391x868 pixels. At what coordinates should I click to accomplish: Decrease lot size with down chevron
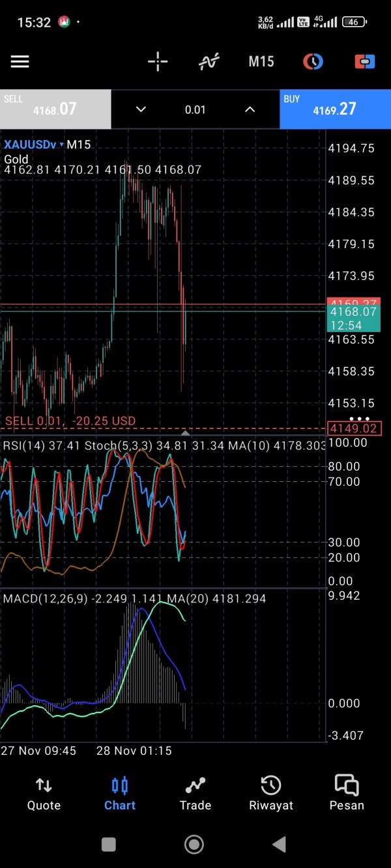141,109
